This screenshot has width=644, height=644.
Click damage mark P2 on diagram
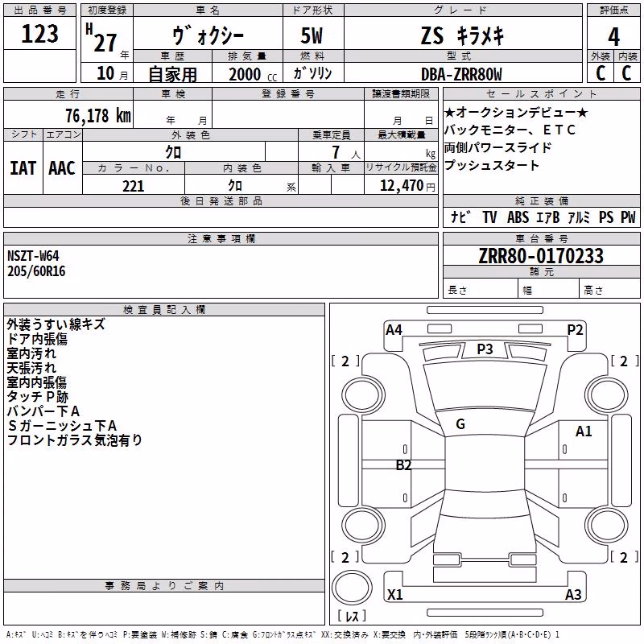[x=575, y=330]
